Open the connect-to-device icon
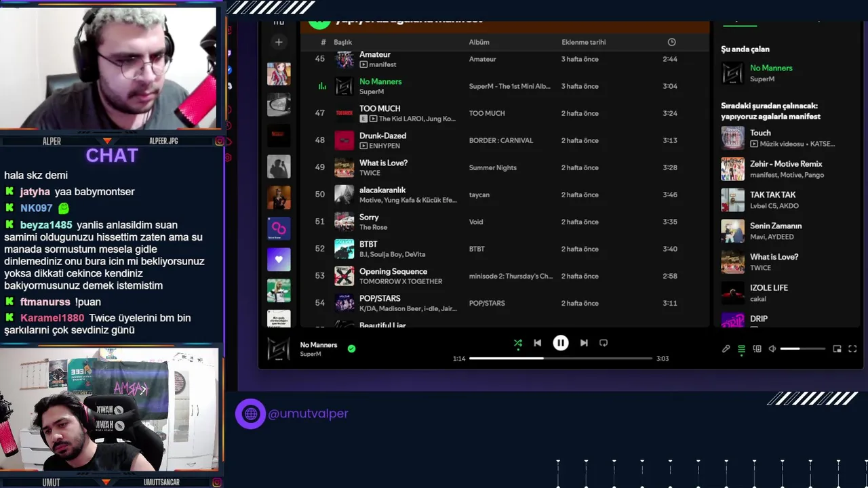 pos(757,349)
